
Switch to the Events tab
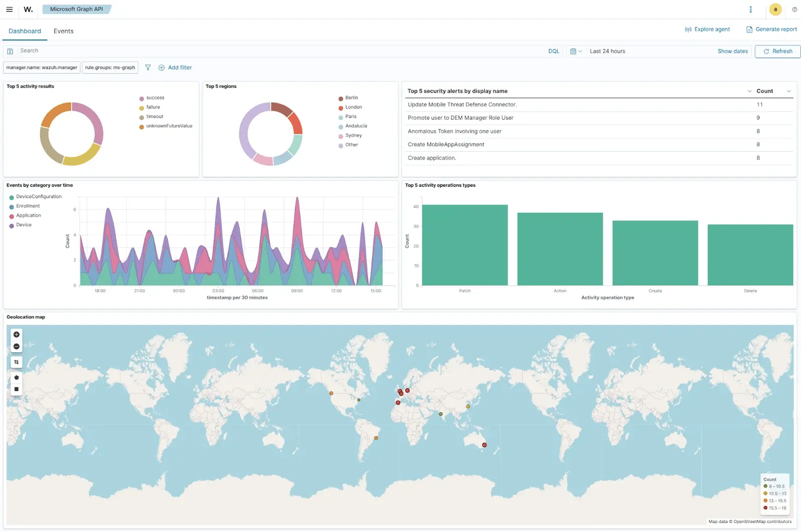64,31
